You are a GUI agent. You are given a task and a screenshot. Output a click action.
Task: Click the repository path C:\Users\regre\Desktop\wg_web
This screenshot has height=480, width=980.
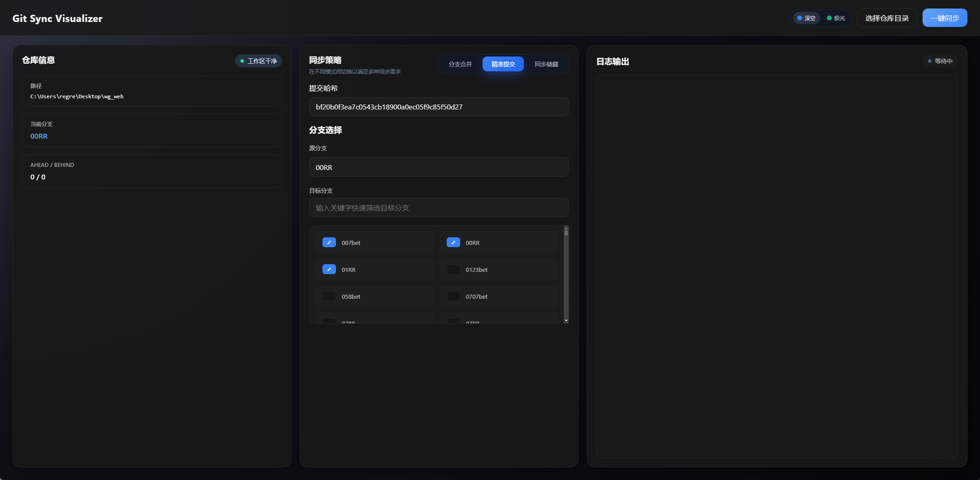(x=77, y=96)
